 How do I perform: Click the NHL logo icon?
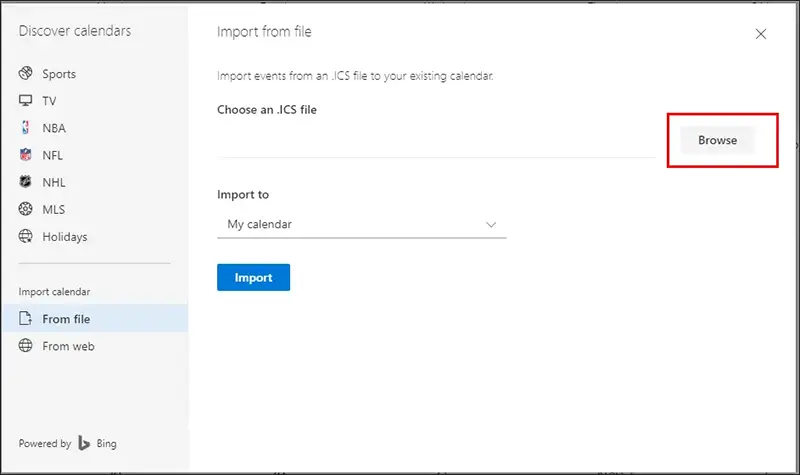coord(26,182)
